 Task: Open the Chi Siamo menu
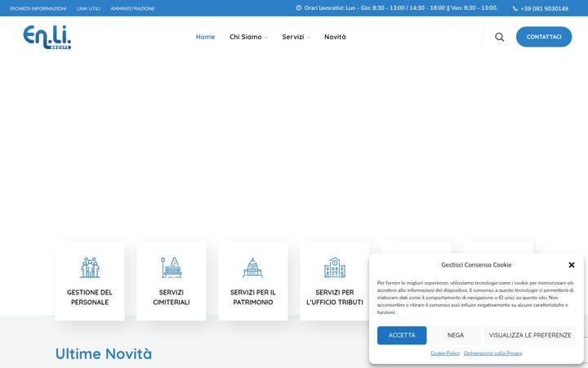[246, 37]
